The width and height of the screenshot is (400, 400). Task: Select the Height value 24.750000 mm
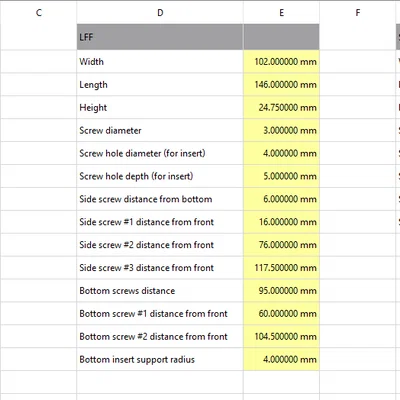(x=281, y=108)
